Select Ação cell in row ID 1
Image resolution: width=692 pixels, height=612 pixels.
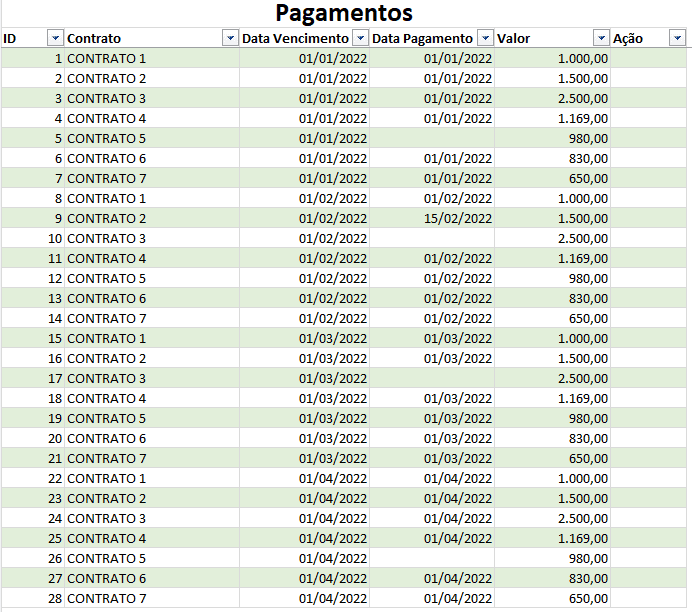point(648,58)
